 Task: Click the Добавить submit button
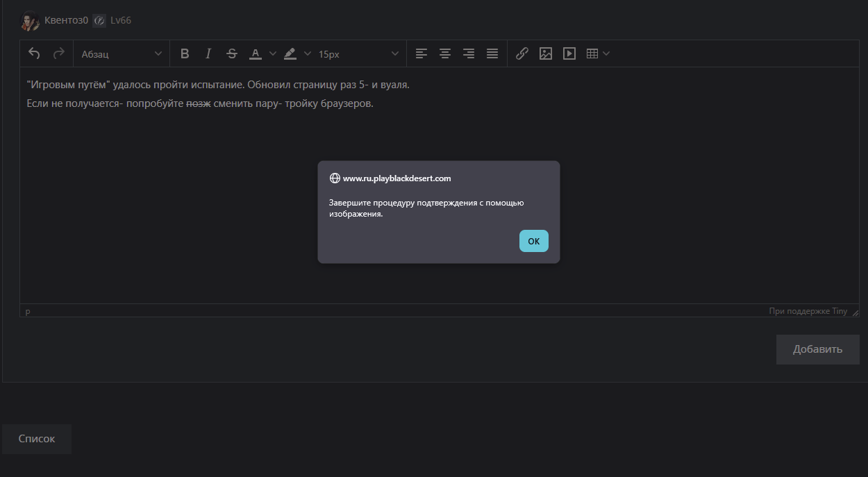[x=817, y=349]
